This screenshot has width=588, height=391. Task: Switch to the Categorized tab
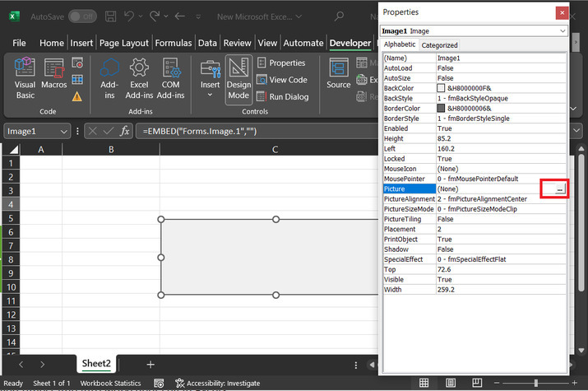click(439, 45)
